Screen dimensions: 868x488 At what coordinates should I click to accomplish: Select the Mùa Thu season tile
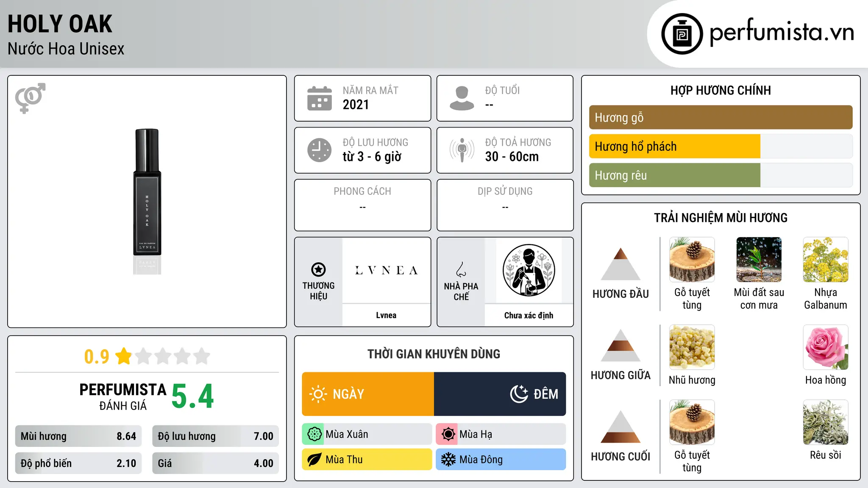click(x=367, y=460)
